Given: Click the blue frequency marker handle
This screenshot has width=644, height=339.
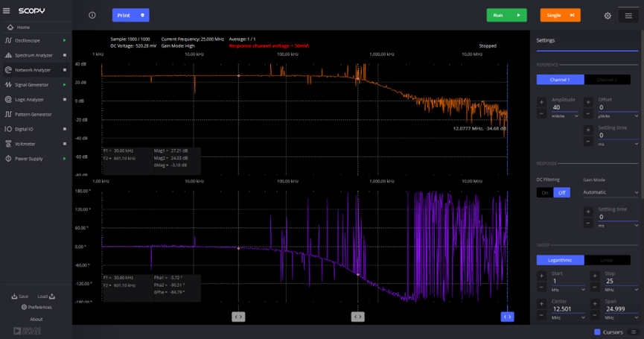Looking at the screenshot, I should [507, 317].
